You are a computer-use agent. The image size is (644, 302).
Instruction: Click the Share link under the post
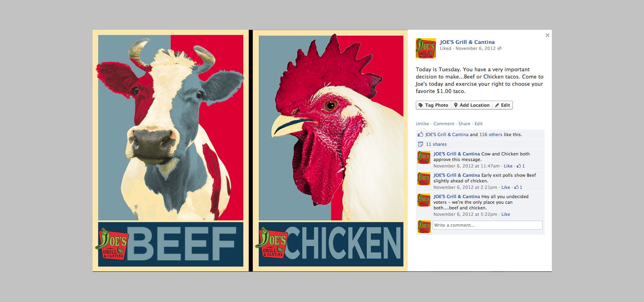tap(464, 124)
